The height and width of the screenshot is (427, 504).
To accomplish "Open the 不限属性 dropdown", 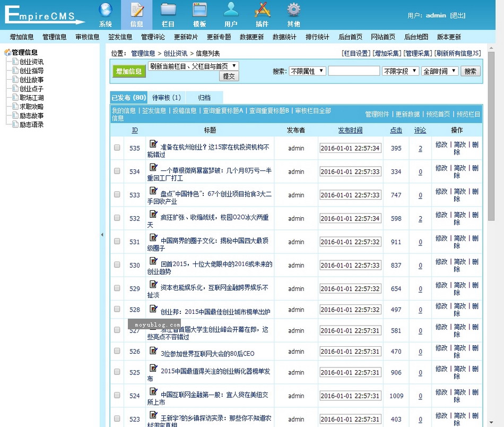I will coord(307,71).
